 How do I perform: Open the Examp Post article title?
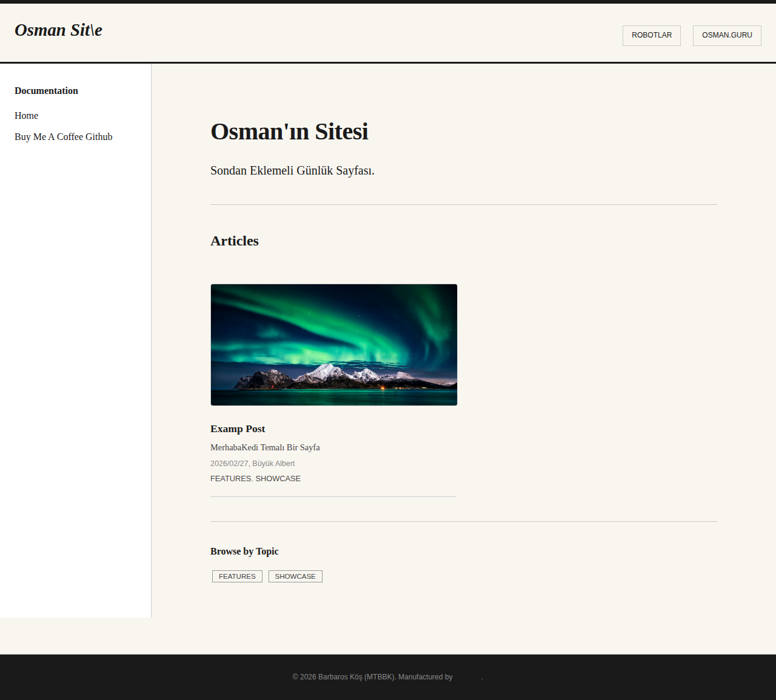[x=238, y=428]
